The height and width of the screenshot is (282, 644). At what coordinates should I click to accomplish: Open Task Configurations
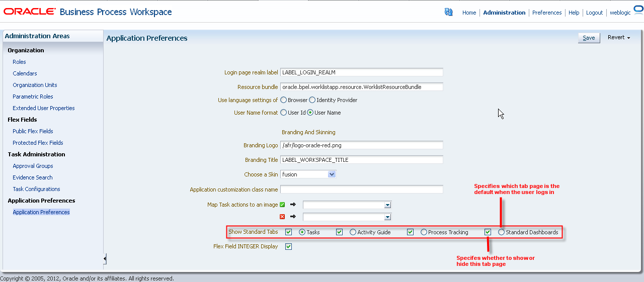pyautogui.click(x=36, y=189)
